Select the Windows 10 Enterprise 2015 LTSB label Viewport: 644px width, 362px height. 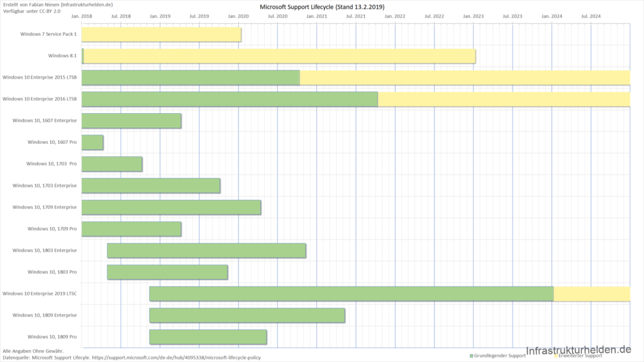[x=40, y=77]
